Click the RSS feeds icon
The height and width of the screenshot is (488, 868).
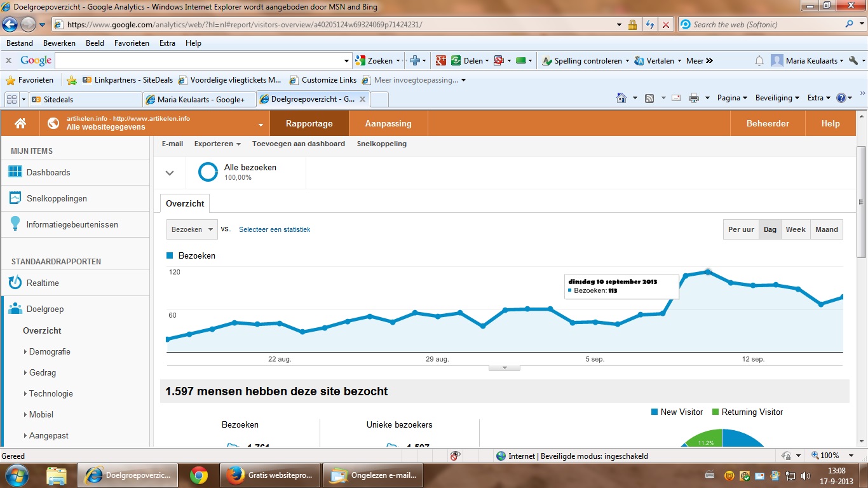coord(649,98)
